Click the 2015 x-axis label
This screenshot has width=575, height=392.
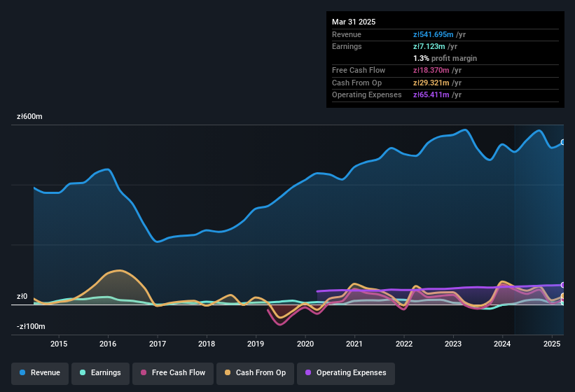point(59,344)
